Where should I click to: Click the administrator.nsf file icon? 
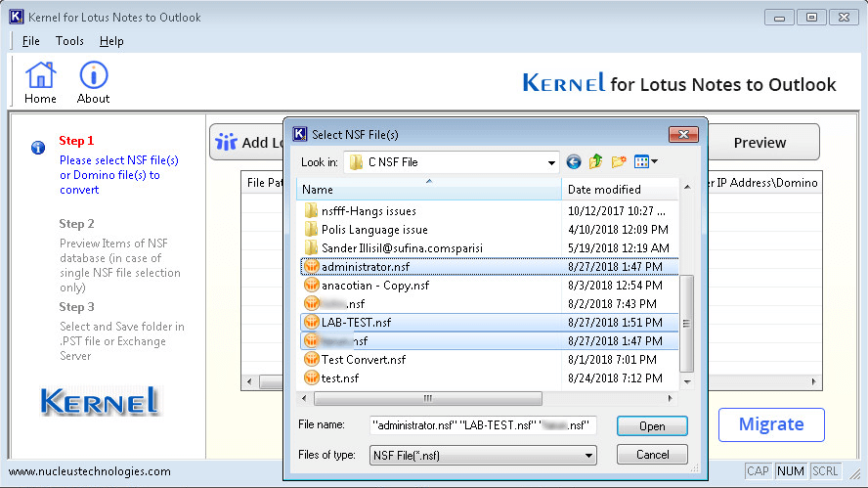[312, 266]
